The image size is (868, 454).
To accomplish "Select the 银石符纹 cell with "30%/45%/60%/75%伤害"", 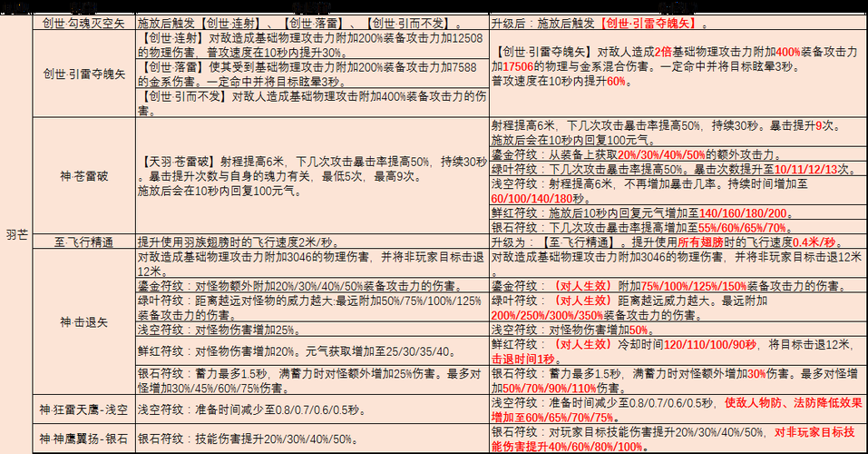I will coord(312,380).
